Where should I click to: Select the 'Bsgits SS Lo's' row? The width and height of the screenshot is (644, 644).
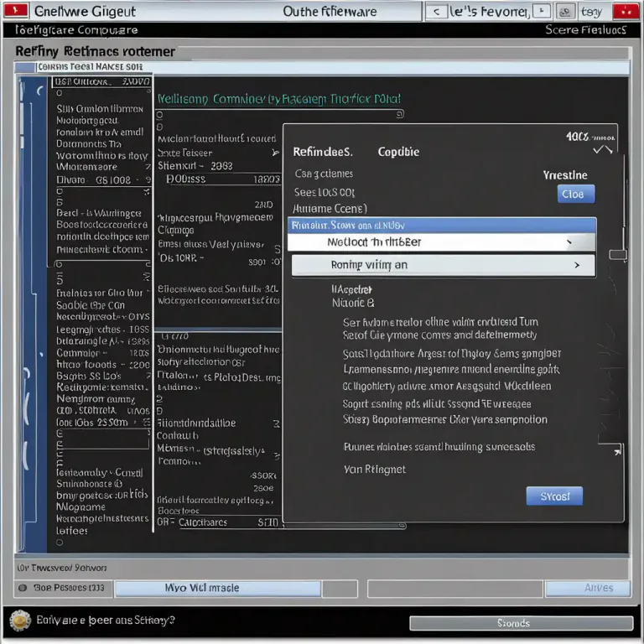coord(102,376)
